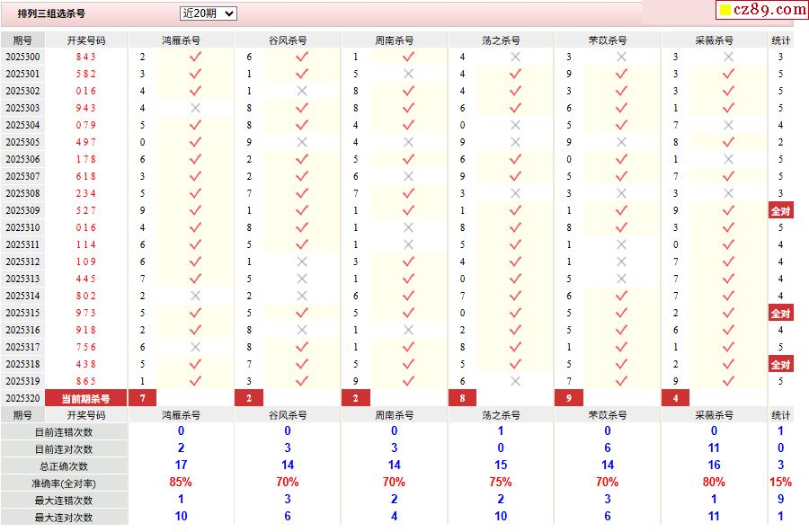Viewport: 809px width, 532px height.
Task: Click the cross icon for 鸿雁杀号 in row 2025314
Action: pos(195,296)
